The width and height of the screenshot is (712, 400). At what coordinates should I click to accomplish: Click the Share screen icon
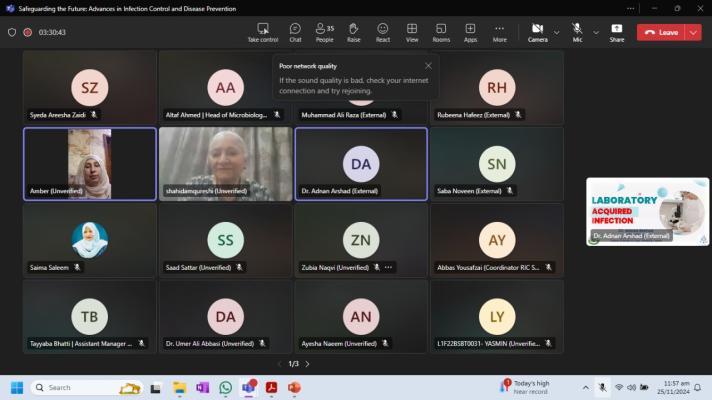point(617,32)
